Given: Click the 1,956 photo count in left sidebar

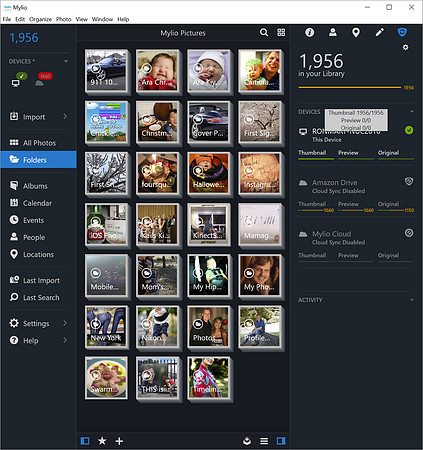Looking at the screenshot, I should click(x=24, y=38).
